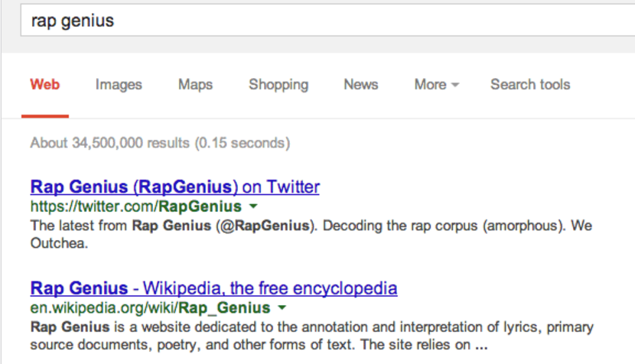
Task: Click the twitter.com/RapGenius green URL
Action: pos(135,206)
